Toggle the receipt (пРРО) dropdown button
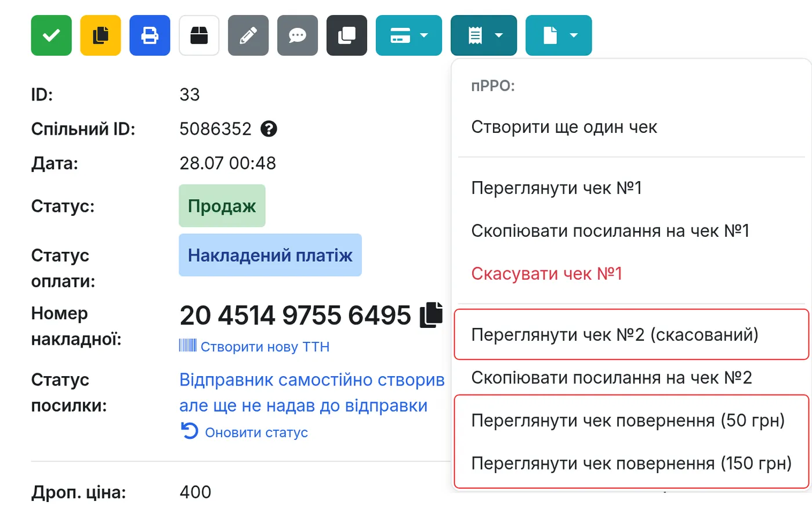Screen dimensions: 812x509 pyautogui.click(x=484, y=35)
